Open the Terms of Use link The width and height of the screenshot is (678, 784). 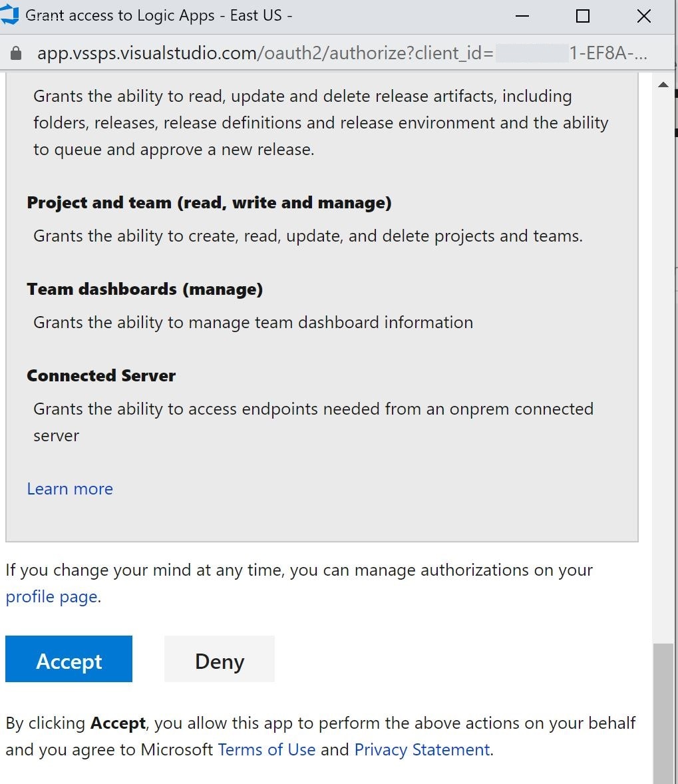pyautogui.click(x=267, y=749)
